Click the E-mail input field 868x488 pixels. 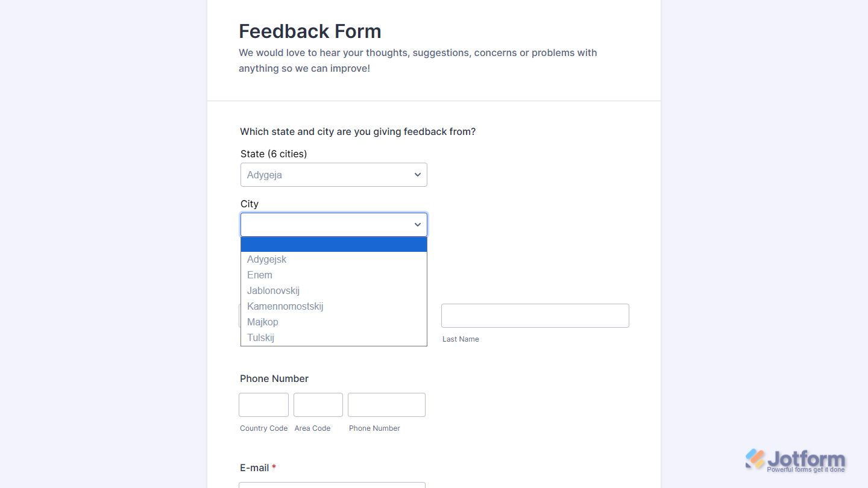pos(332,486)
